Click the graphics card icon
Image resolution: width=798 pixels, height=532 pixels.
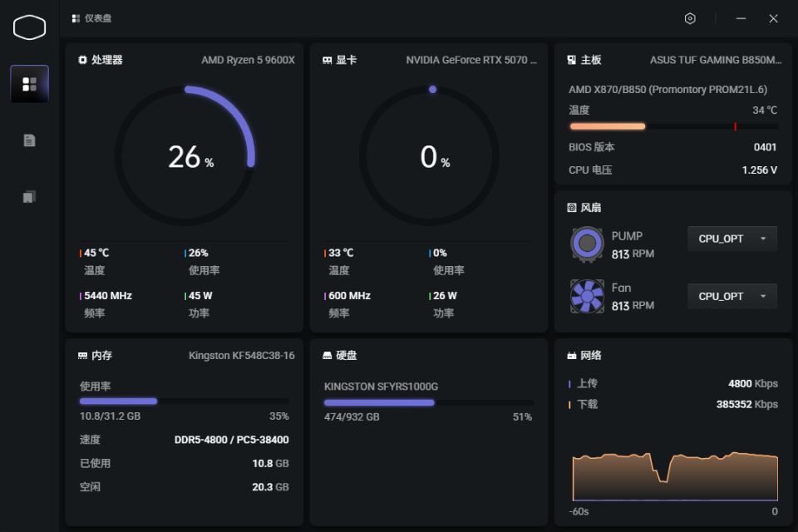pos(328,60)
